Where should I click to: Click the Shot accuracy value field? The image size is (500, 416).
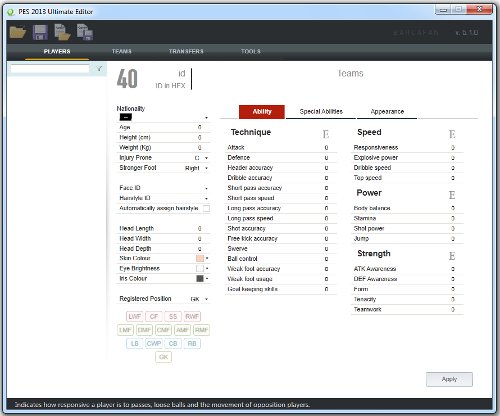(326, 228)
